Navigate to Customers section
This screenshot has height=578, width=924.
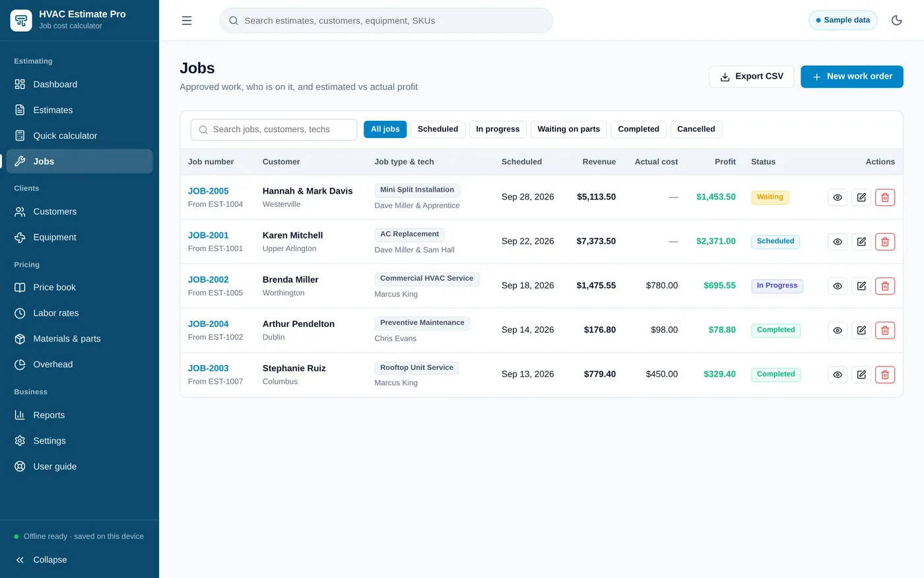(79, 212)
